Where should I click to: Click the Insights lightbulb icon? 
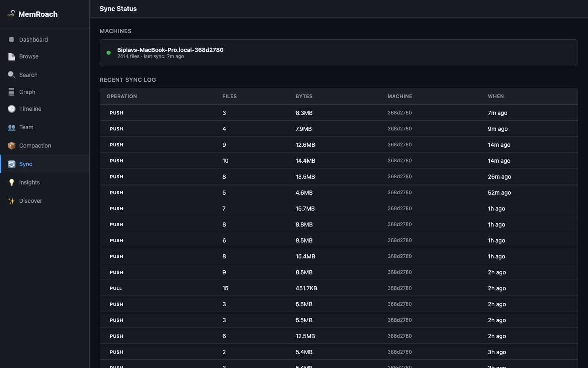click(x=11, y=182)
